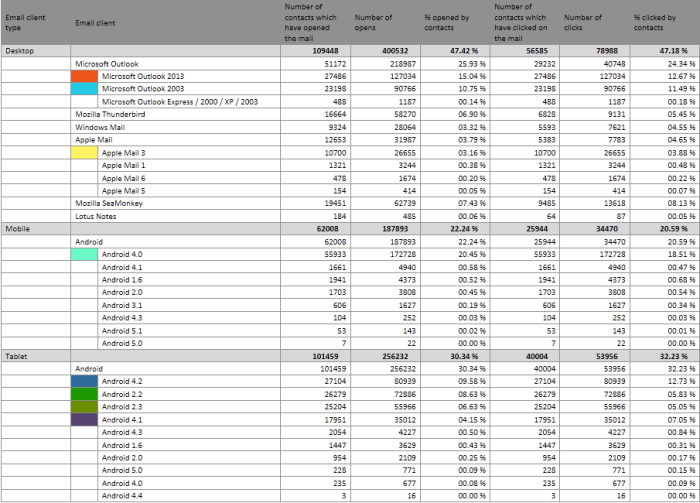Click the blue swatch beside Android 4.2
The width and height of the screenshot is (700, 503).
point(86,381)
